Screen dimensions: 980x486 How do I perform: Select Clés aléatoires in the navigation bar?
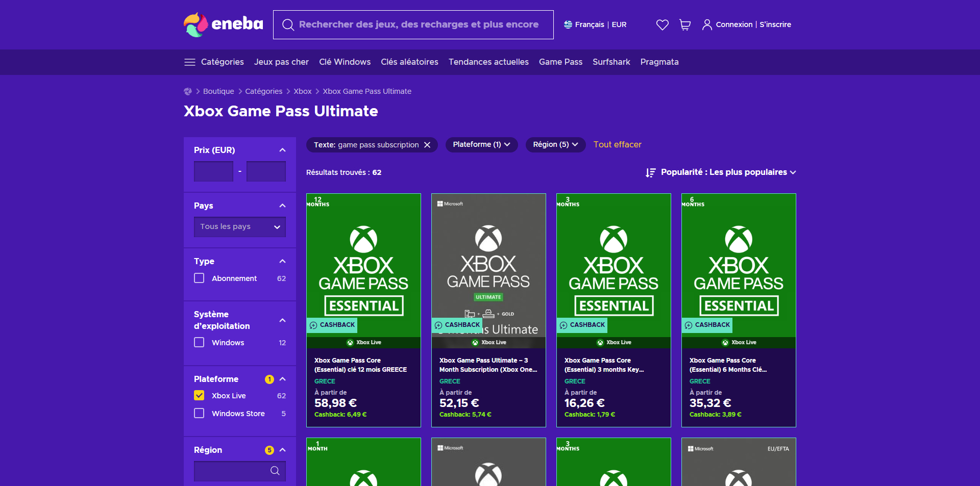[x=409, y=62]
